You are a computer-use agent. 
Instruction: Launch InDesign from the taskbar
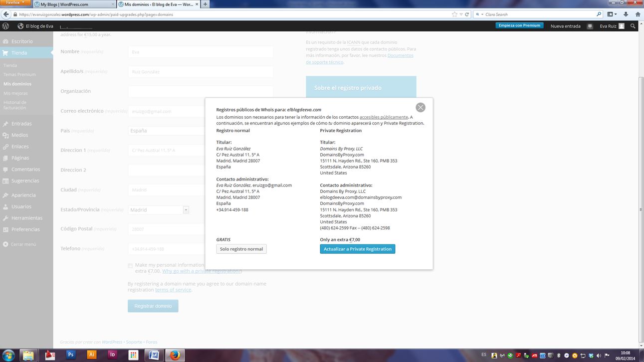(112, 355)
